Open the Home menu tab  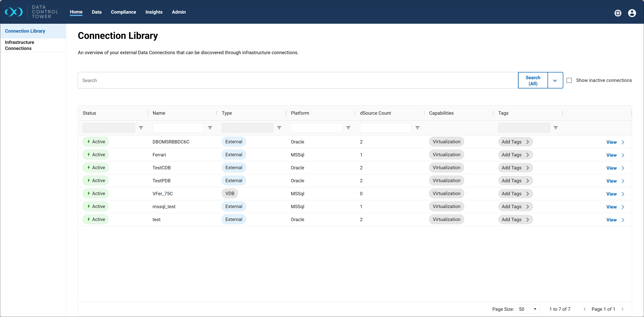click(76, 12)
